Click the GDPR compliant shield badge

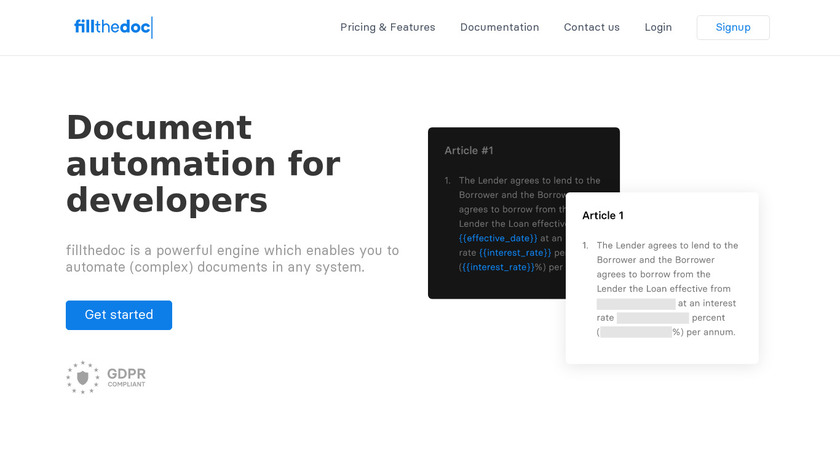click(106, 378)
